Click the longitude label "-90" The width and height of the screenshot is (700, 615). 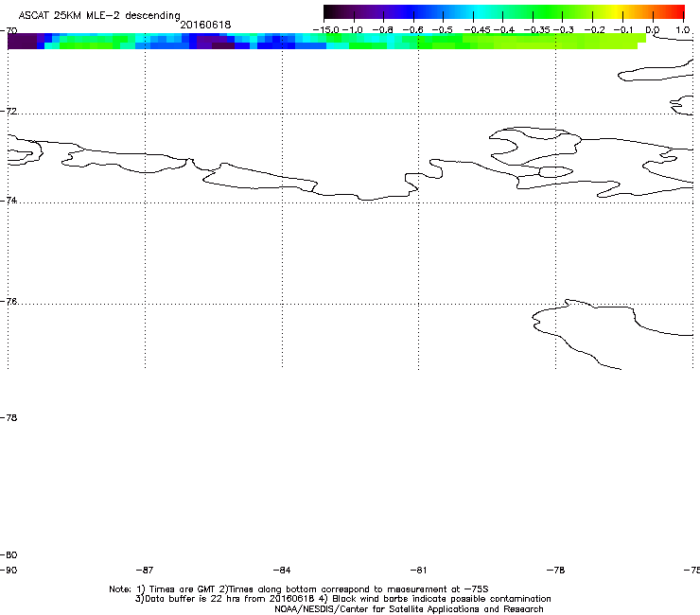9,570
